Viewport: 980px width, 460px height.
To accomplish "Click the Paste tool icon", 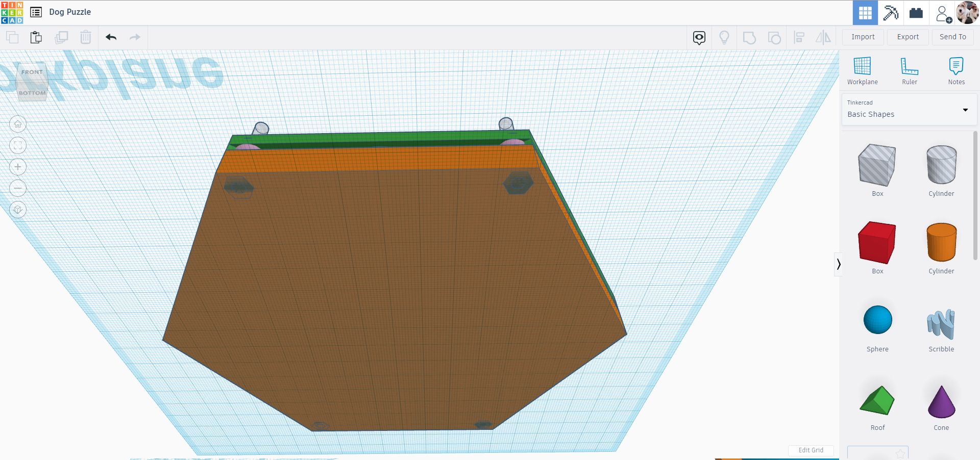I will tap(36, 37).
